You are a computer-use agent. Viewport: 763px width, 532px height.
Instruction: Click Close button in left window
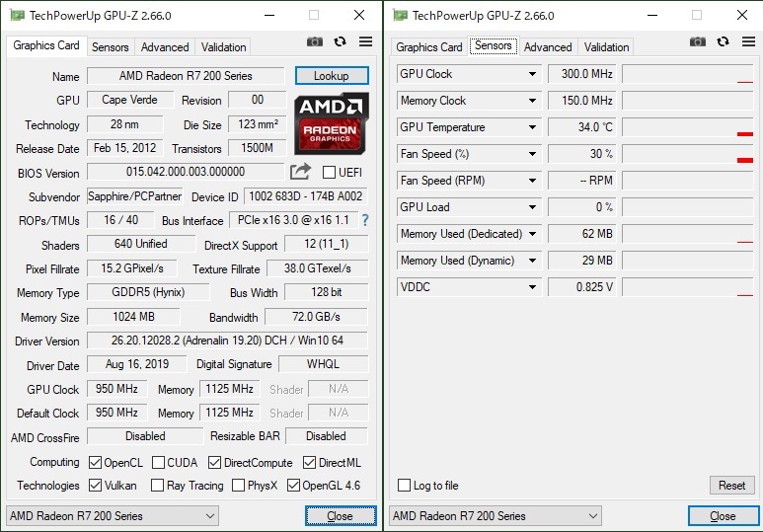341,516
